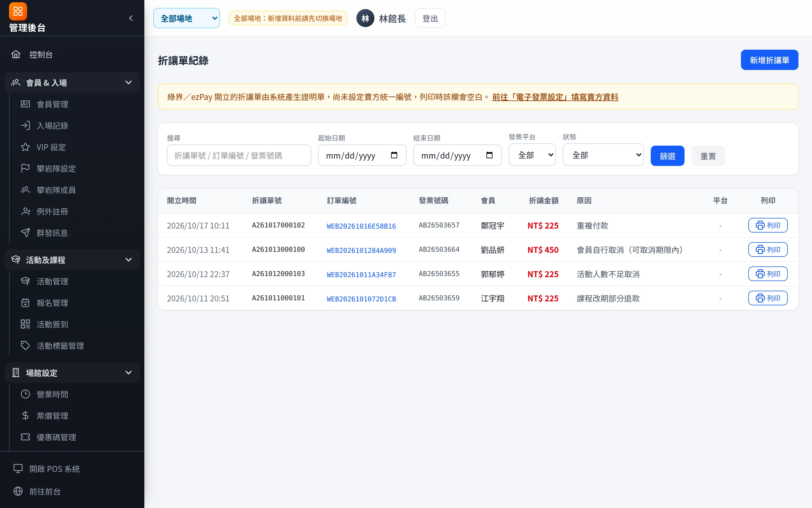Print the 郭郁婷 allowance record

click(x=768, y=274)
